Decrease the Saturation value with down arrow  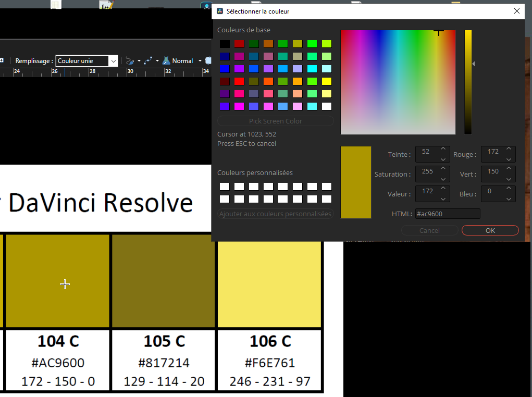(x=443, y=178)
